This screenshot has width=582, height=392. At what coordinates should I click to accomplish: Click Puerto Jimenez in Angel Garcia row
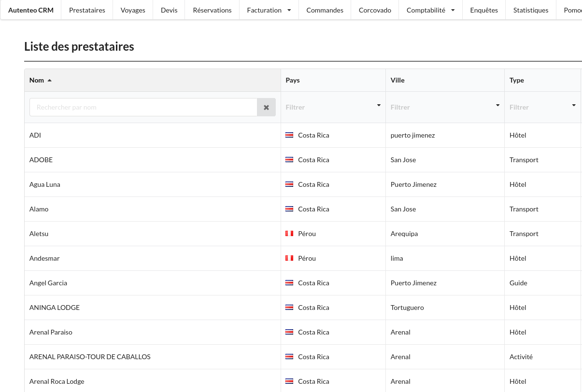coord(413,283)
